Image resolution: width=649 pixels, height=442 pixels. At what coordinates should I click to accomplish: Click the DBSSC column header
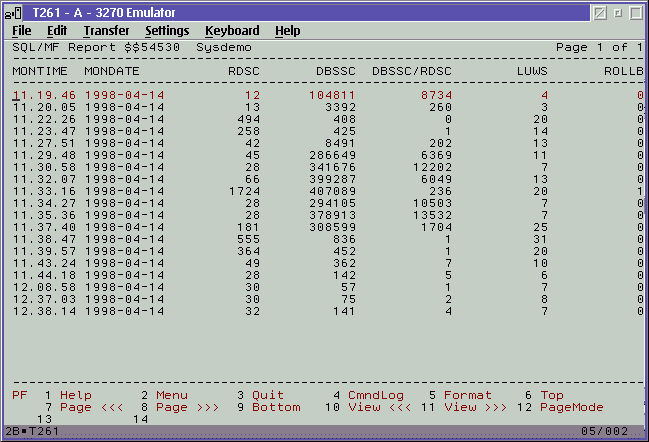pyautogui.click(x=336, y=71)
